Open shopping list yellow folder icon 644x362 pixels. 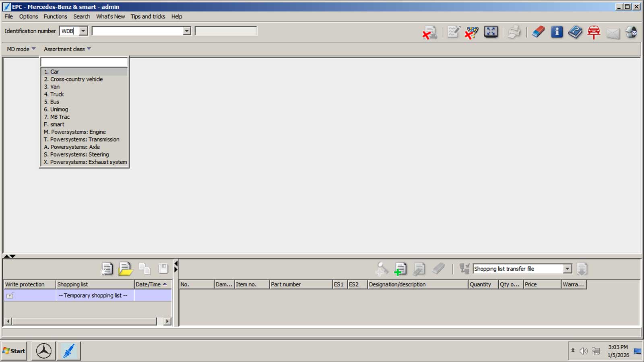[x=125, y=269]
